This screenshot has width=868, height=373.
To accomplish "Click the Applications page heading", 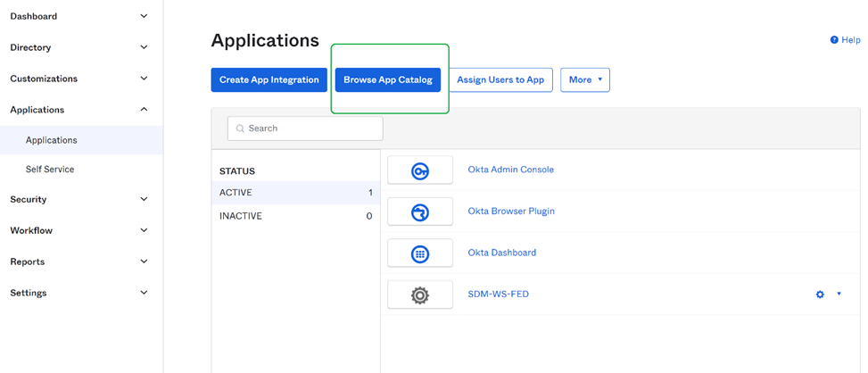I will [x=265, y=40].
